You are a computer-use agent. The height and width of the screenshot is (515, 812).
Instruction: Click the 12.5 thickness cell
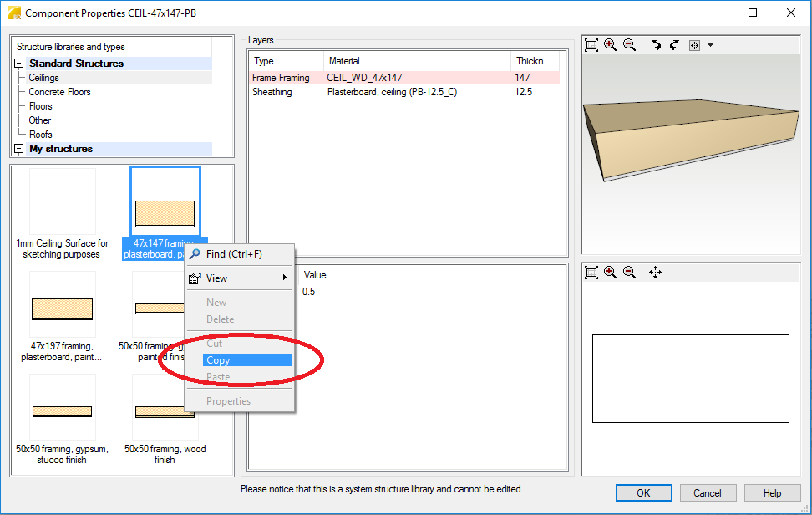coord(523,92)
